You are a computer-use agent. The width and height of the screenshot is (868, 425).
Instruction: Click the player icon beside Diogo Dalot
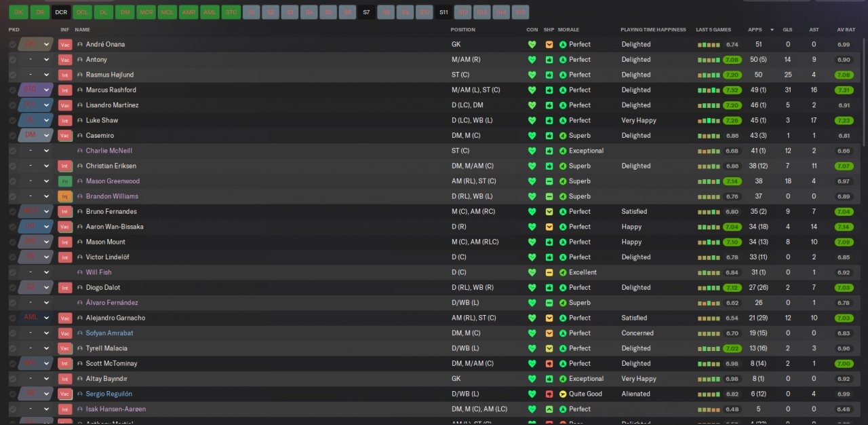80,287
